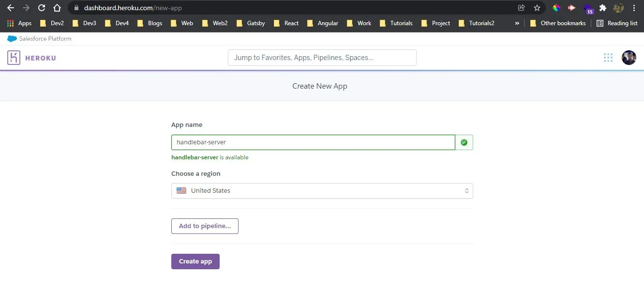Click the Salesforce Platform link

[x=45, y=39]
